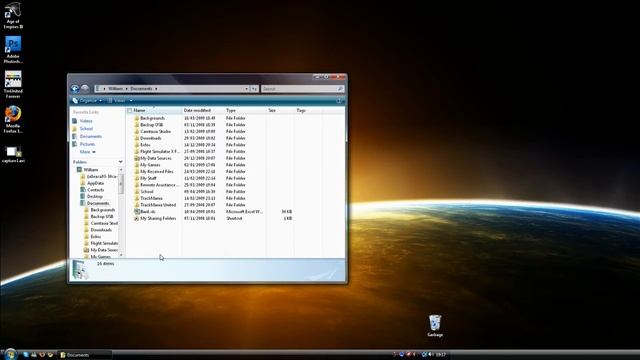Sort by the Type column header

[x=245, y=111]
